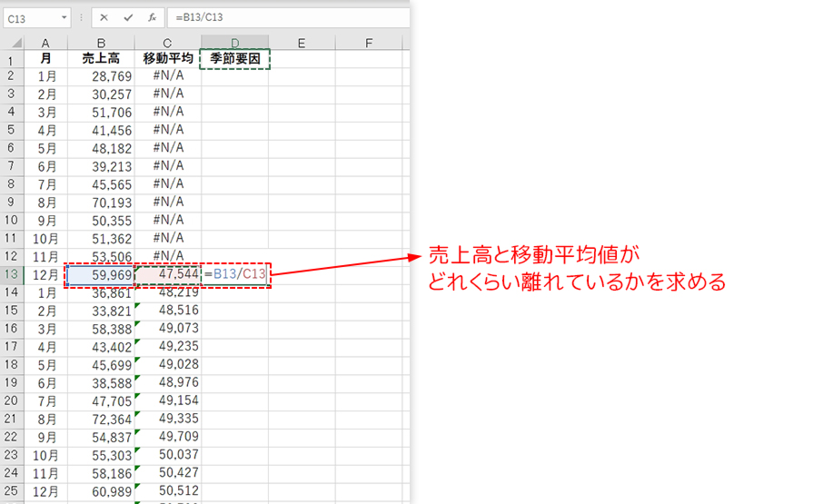Click the name box resize handle dots
The width and height of the screenshot is (823, 504).
coord(81,17)
